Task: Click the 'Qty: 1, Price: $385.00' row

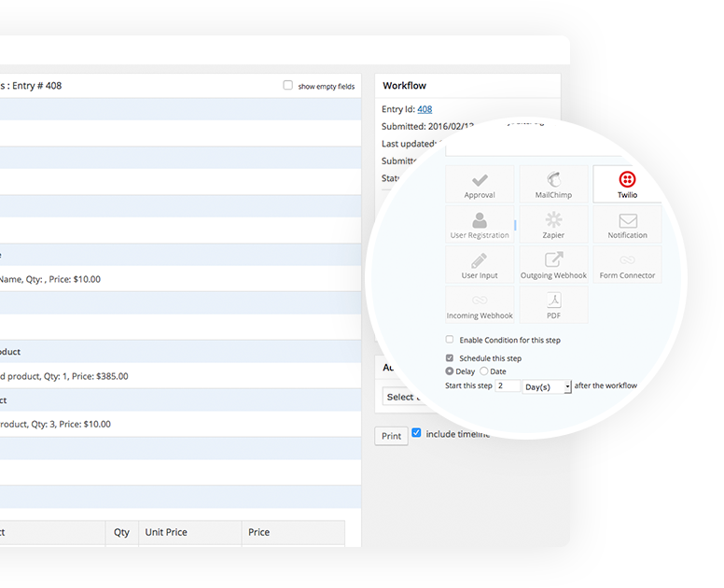Action: click(181, 376)
